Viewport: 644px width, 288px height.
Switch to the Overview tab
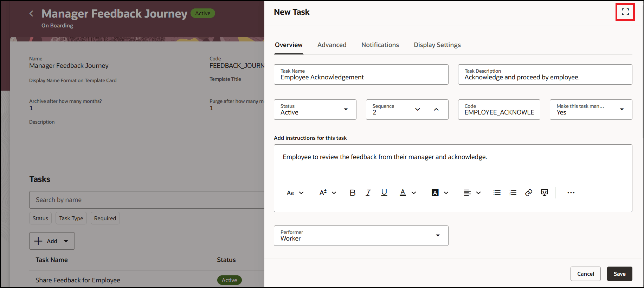click(289, 45)
